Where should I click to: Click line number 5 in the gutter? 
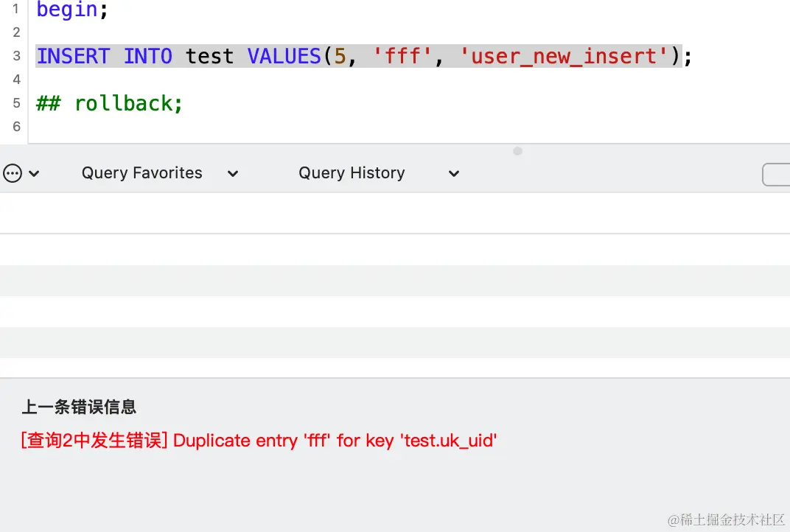click(17, 102)
